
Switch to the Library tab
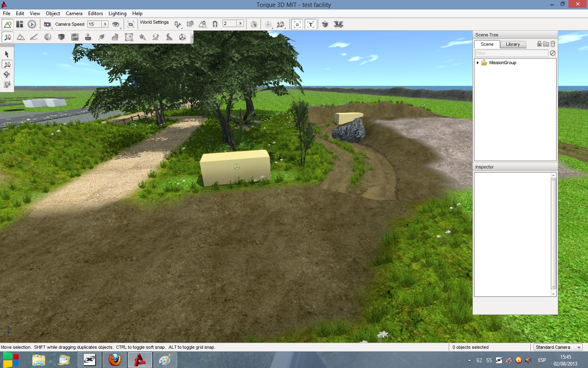click(513, 44)
